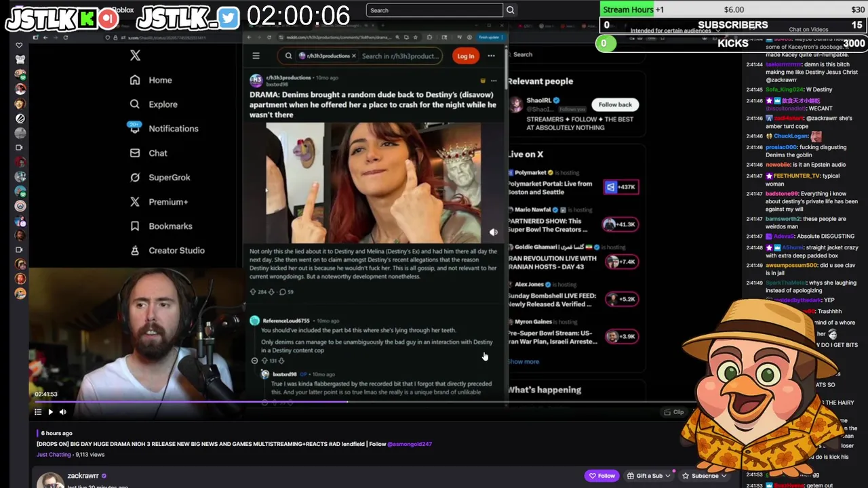Open the video chapters list icon

click(38, 412)
